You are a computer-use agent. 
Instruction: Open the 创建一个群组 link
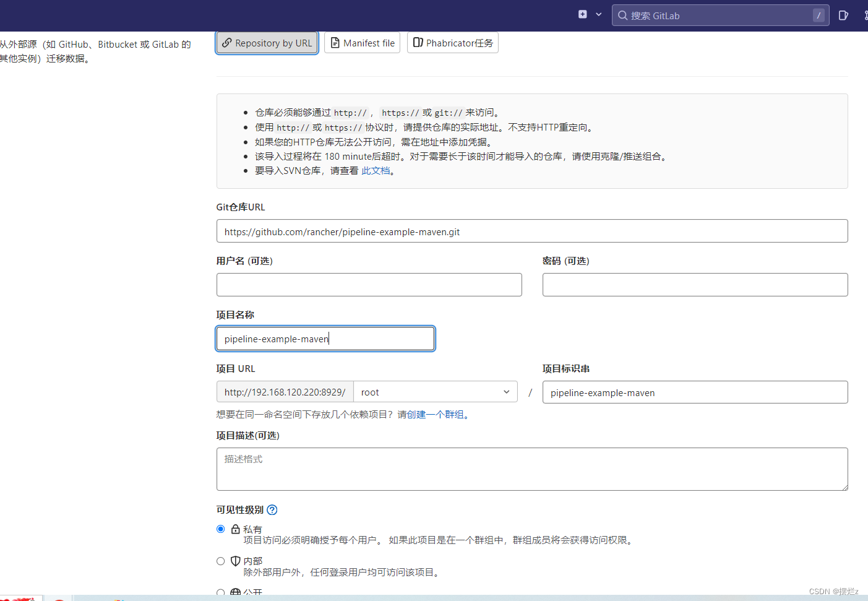pyautogui.click(x=435, y=415)
